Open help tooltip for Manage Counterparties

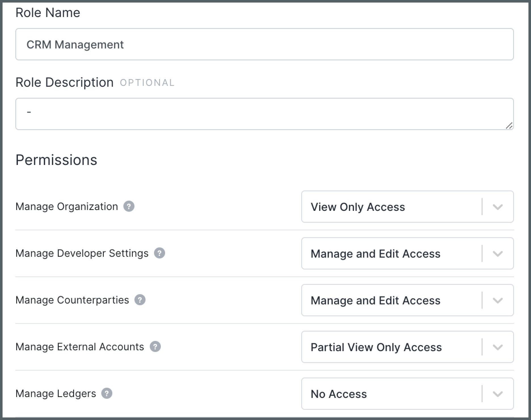[x=140, y=300]
